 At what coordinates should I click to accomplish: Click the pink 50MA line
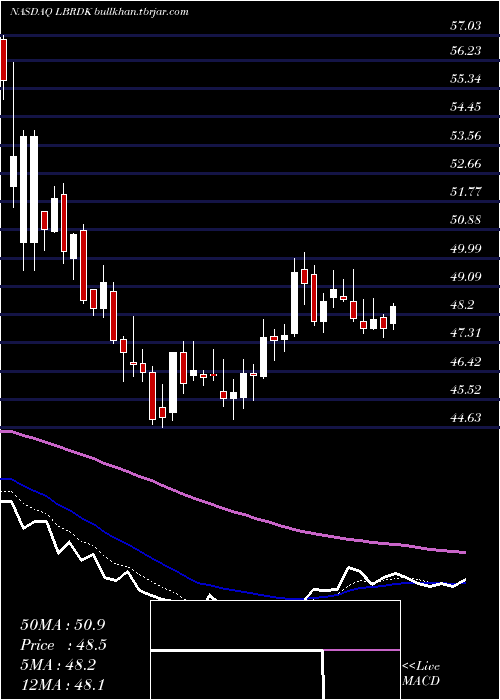coord(232,511)
